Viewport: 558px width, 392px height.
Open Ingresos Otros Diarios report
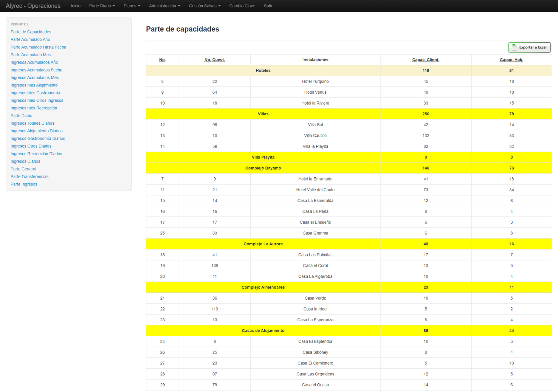pyautogui.click(x=31, y=146)
